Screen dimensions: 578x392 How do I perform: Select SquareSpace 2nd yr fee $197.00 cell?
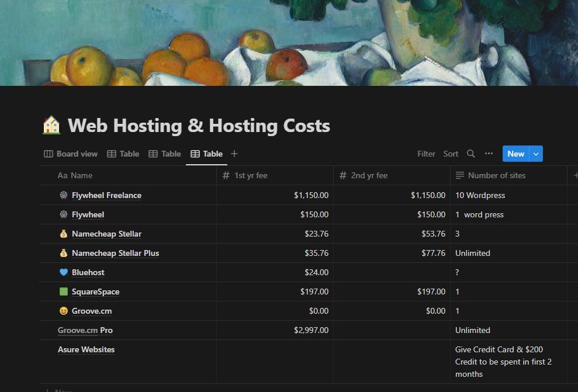point(392,292)
